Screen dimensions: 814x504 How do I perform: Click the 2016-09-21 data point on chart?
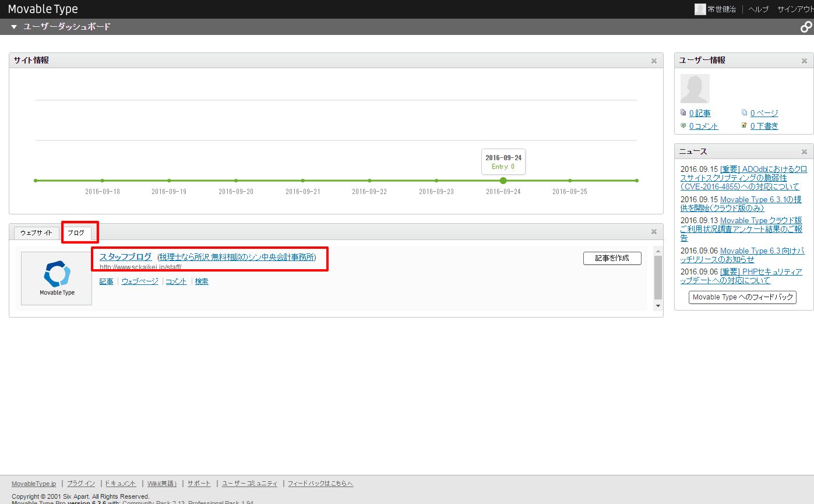(x=303, y=181)
